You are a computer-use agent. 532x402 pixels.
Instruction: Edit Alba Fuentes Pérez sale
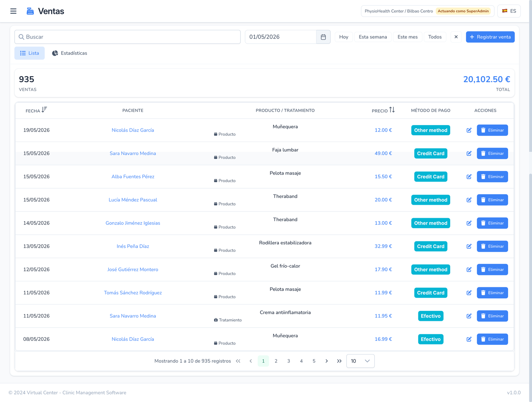[469, 177]
